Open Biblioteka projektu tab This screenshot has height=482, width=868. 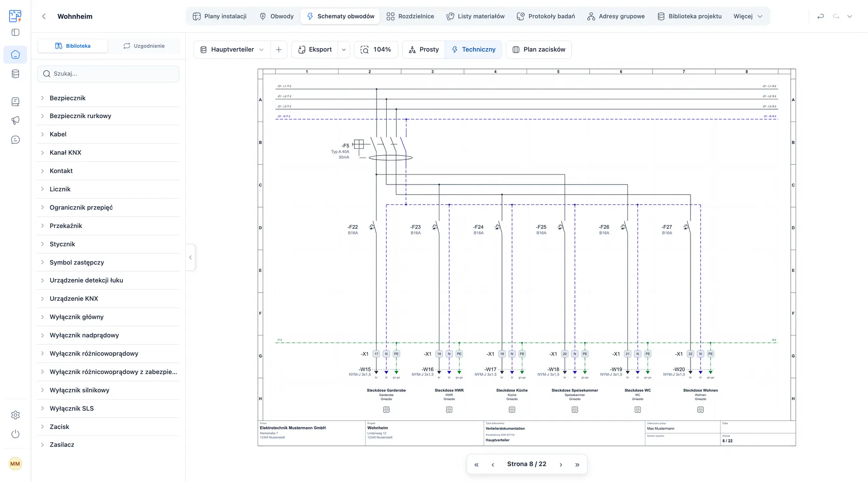(690, 16)
